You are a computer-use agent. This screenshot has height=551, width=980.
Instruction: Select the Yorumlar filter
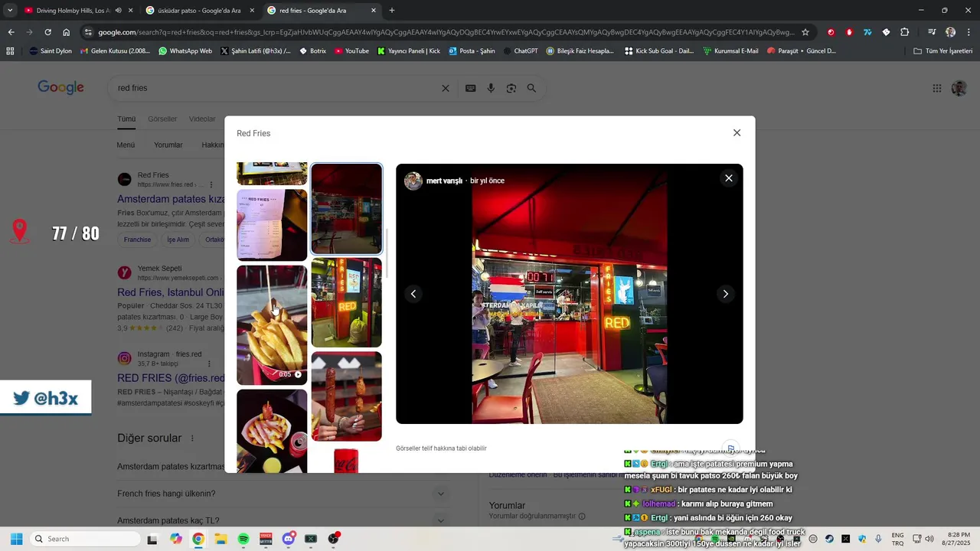point(168,145)
